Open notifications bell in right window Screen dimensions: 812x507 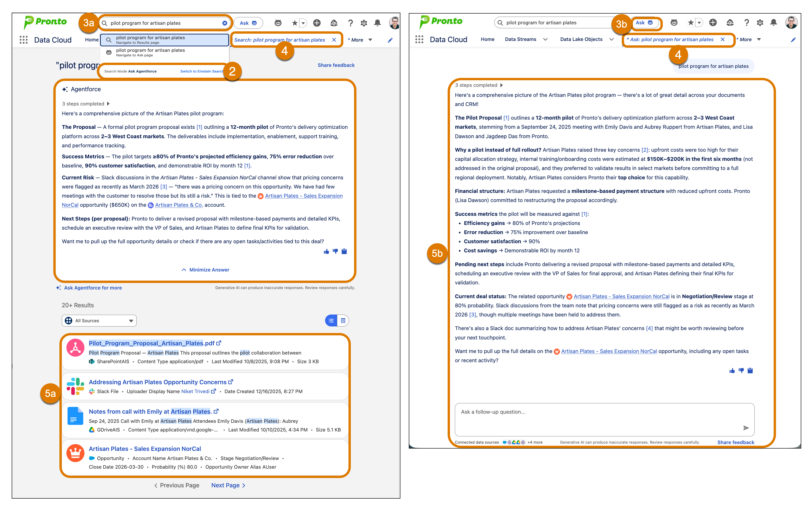(x=773, y=22)
